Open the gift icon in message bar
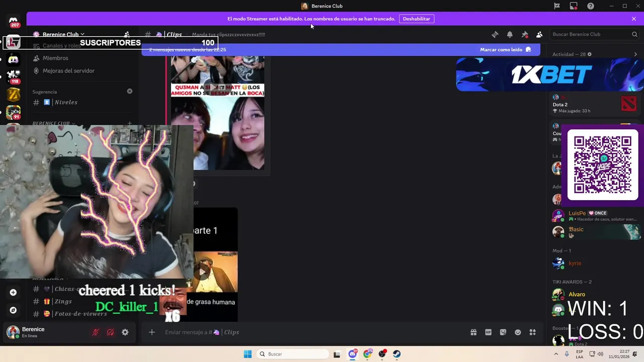 tap(473, 332)
